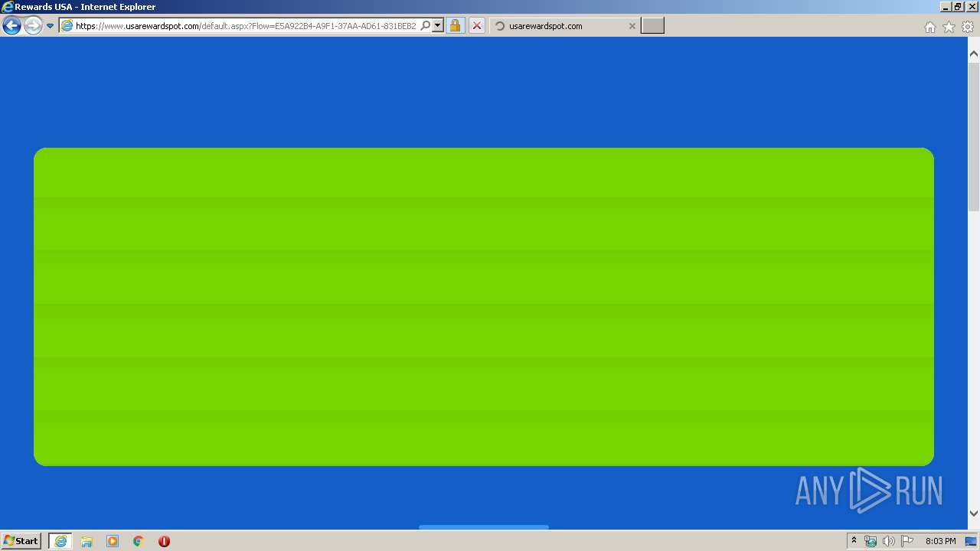Screen dimensions: 980x551
Task: Click the address bar search magnifier icon
Action: click(x=426, y=26)
